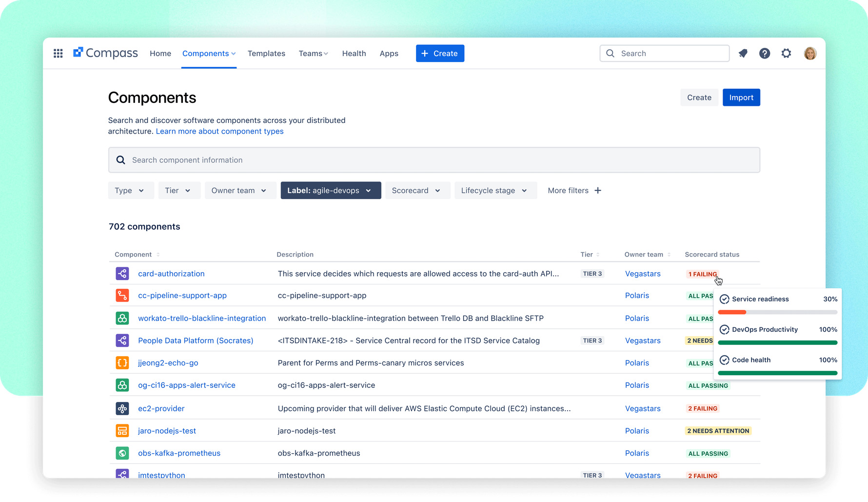Image resolution: width=868 pixels, height=502 pixels.
Task: Click the Code health check icon
Action: [725, 360]
